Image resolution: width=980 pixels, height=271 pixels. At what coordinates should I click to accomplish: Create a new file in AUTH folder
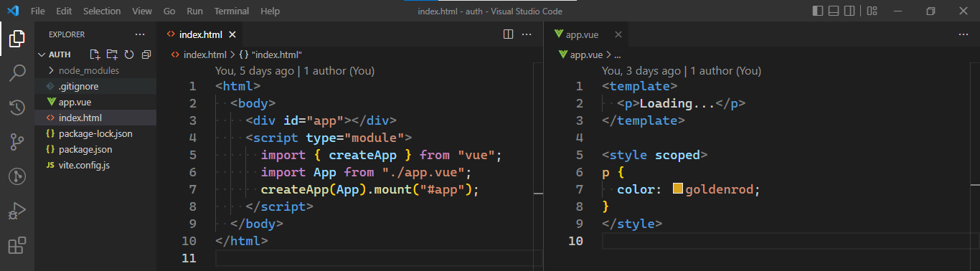tap(95, 54)
